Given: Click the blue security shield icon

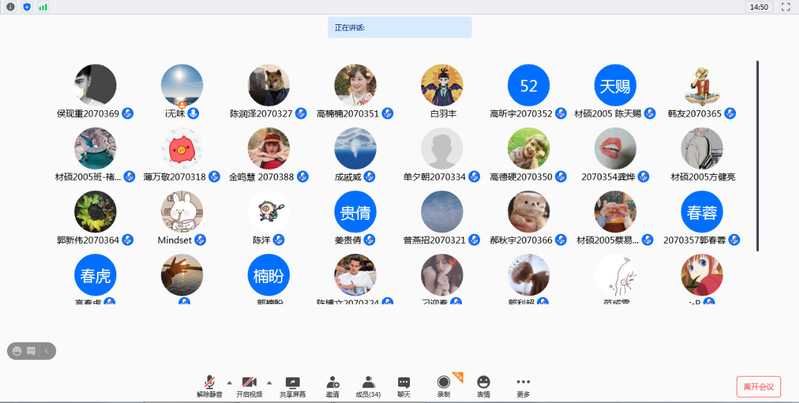Looking at the screenshot, I should point(26,7).
